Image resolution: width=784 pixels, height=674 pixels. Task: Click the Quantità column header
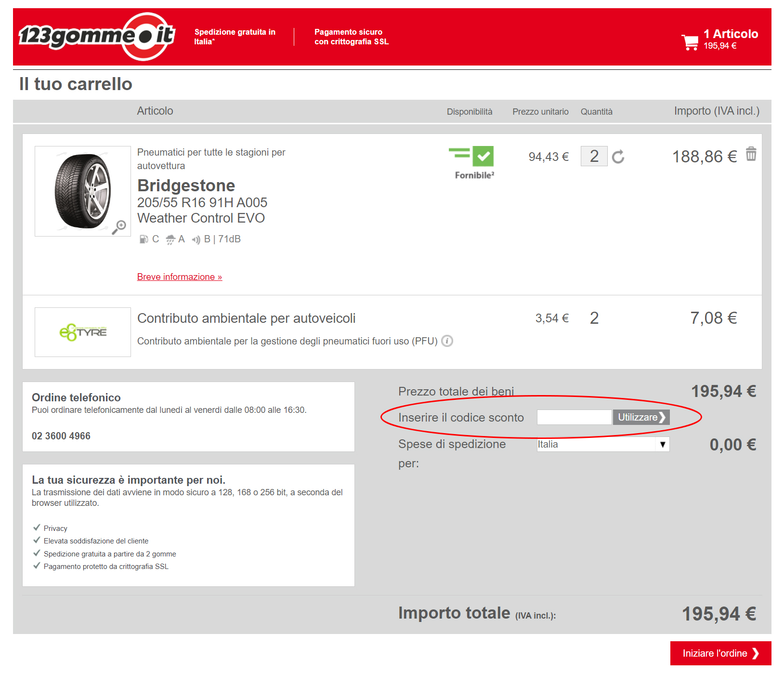(x=597, y=112)
